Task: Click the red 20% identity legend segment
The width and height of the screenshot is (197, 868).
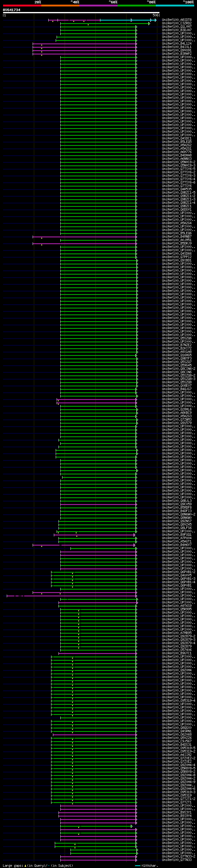Action: pos(22,6)
